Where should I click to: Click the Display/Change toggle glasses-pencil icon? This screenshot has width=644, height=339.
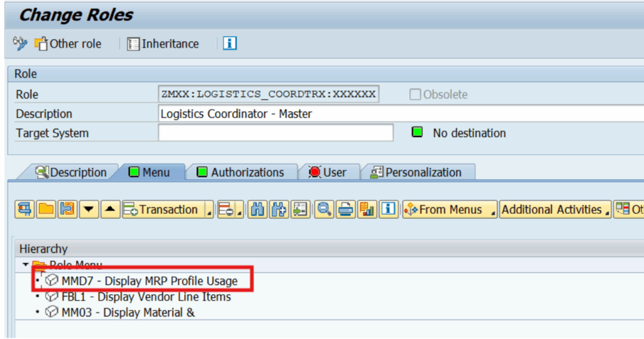click(19, 43)
